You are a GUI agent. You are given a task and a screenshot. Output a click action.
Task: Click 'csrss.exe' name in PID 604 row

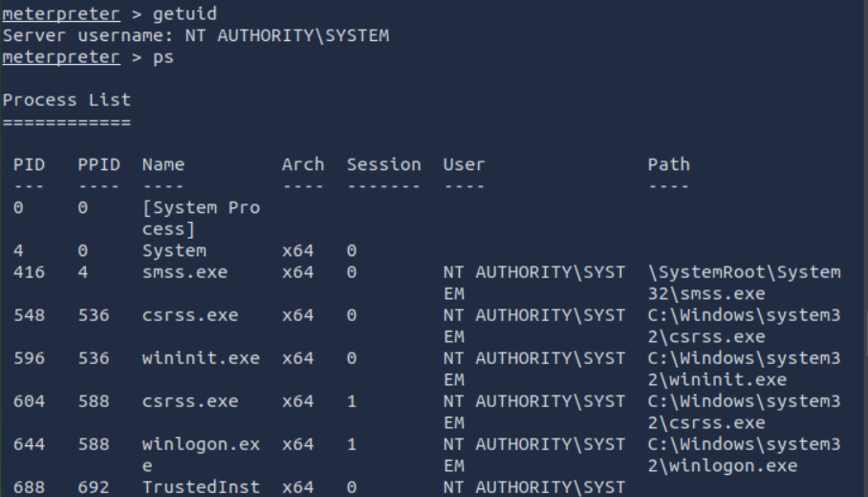coord(190,401)
